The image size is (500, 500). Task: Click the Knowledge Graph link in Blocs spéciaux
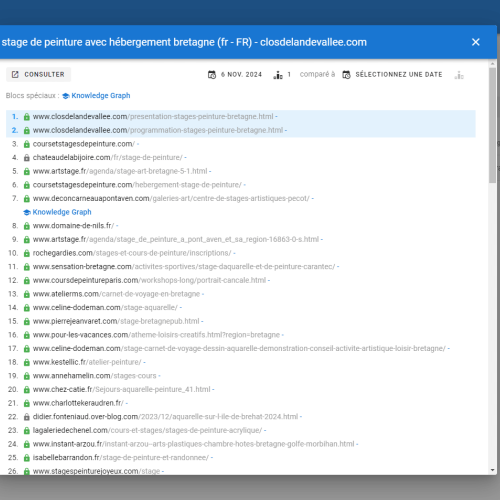click(x=101, y=96)
